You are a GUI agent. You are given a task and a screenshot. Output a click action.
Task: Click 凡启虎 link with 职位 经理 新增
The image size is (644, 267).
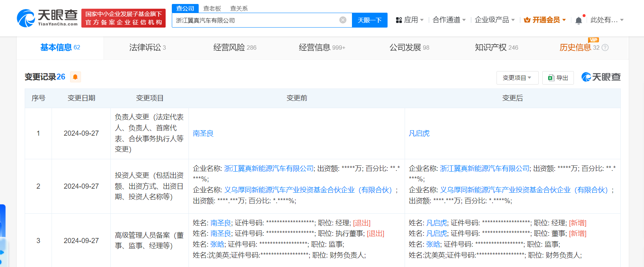(x=437, y=223)
